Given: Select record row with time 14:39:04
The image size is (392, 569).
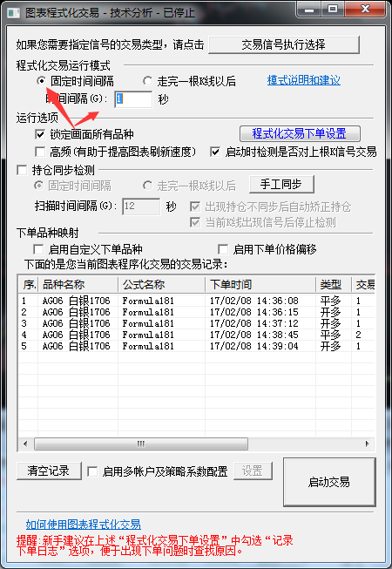Looking at the screenshot, I should click(x=197, y=346).
